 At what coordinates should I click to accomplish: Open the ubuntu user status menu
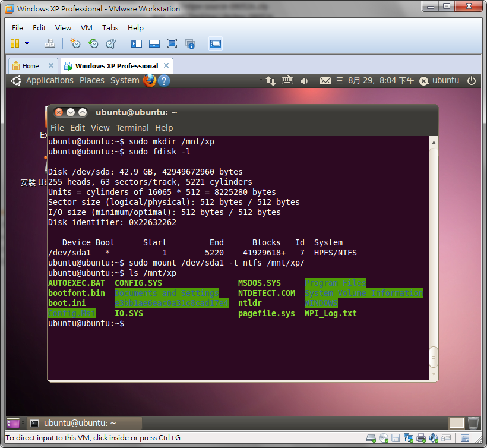click(x=439, y=80)
